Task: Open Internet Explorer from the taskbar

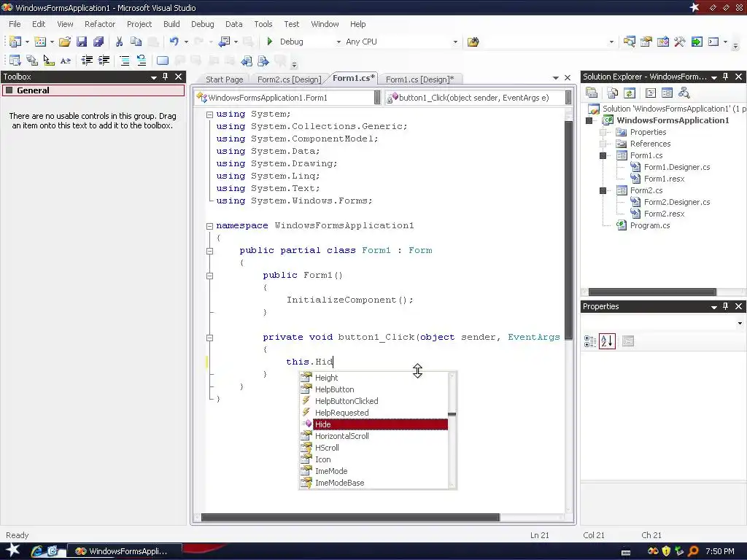Action: (x=36, y=551)
